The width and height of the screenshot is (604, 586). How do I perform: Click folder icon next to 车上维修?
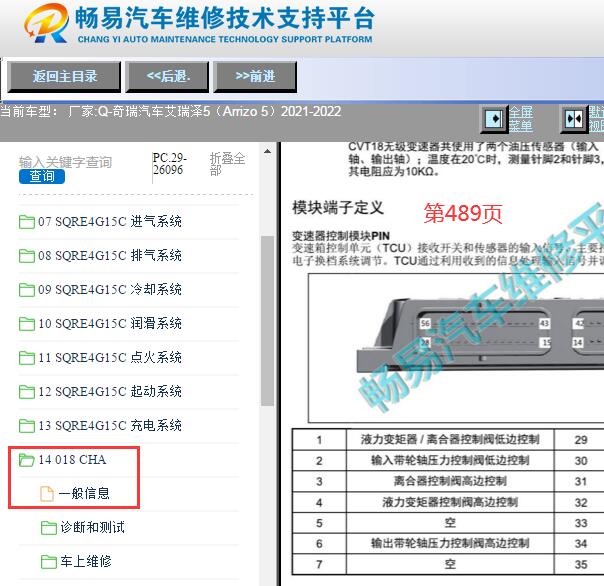tap(49, 562)
